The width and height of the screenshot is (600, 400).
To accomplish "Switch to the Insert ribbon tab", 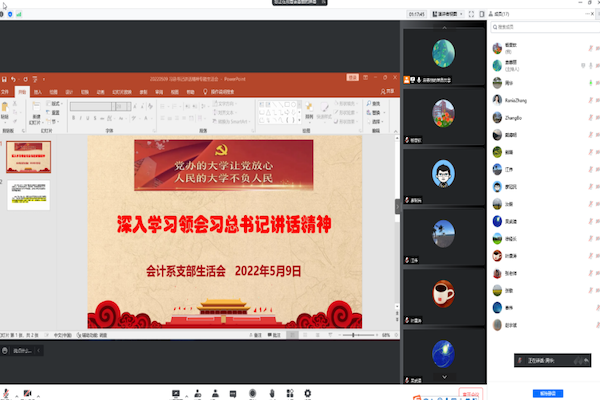I will pos(38,91).
